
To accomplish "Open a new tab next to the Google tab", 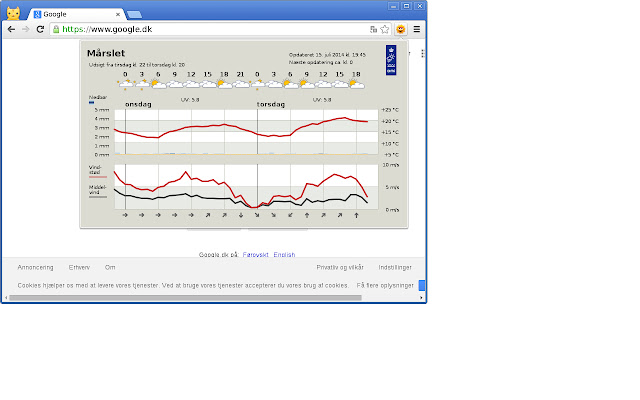I will click(134, 16).
